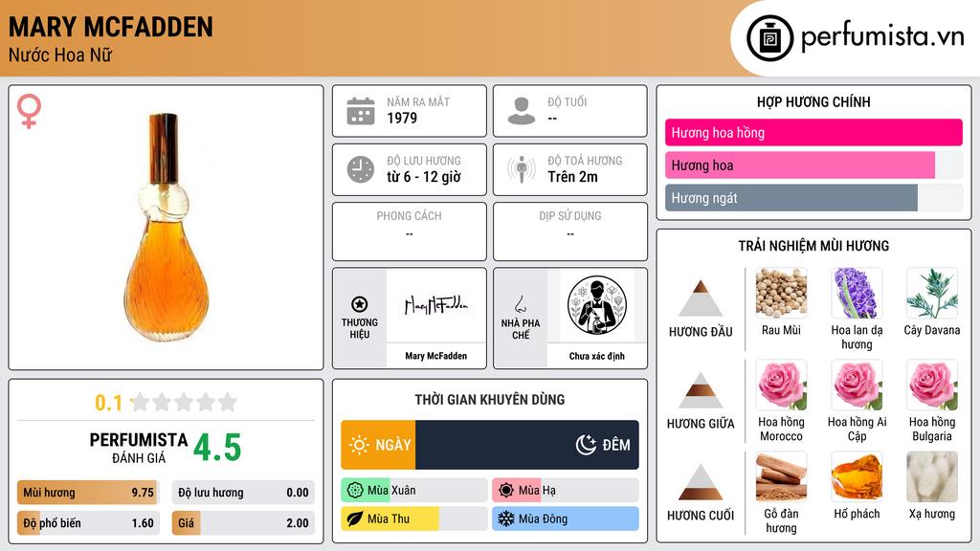Click the Mùa Xuân season bar
Viewport: 980px width, 551px height.
point(414,491)
